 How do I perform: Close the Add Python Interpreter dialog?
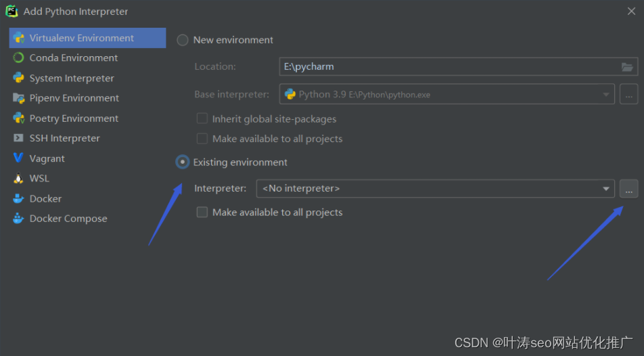(630, 11)
